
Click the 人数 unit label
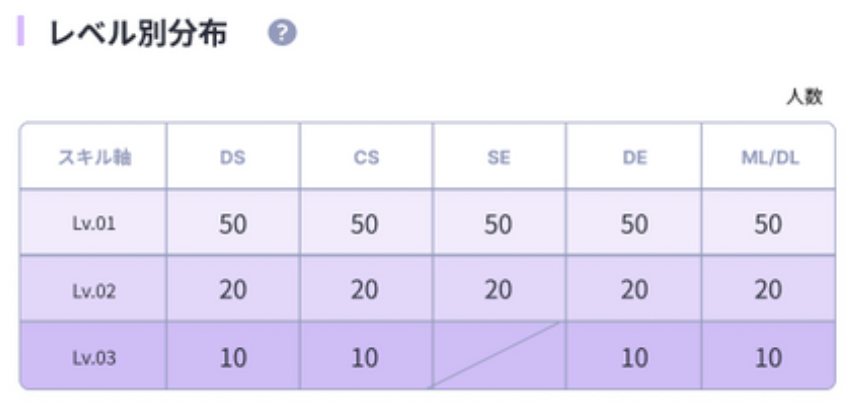(803, 96)
